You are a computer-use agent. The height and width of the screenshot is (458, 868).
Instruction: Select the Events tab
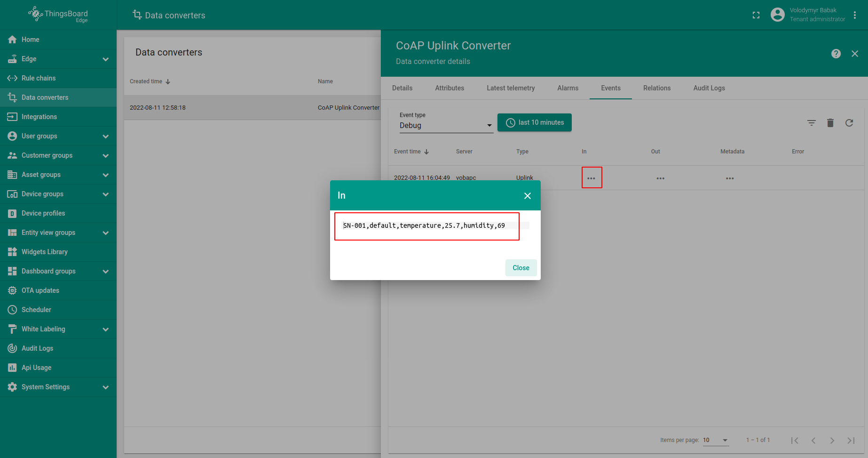tap(611, 88)
